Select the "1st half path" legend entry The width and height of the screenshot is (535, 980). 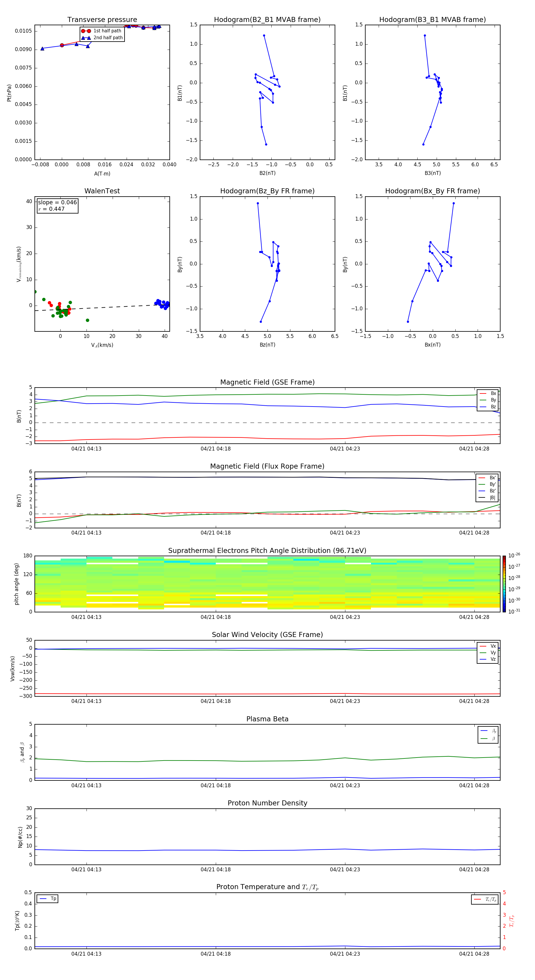point(101,31)
